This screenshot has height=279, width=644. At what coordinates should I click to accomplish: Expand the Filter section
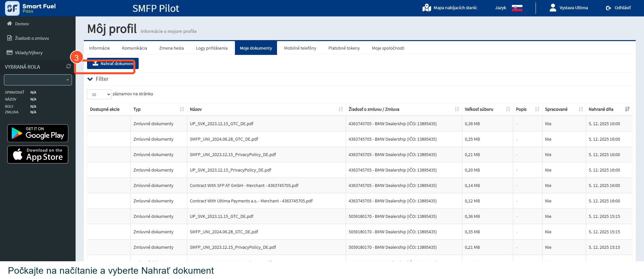(x=98, y=79)
